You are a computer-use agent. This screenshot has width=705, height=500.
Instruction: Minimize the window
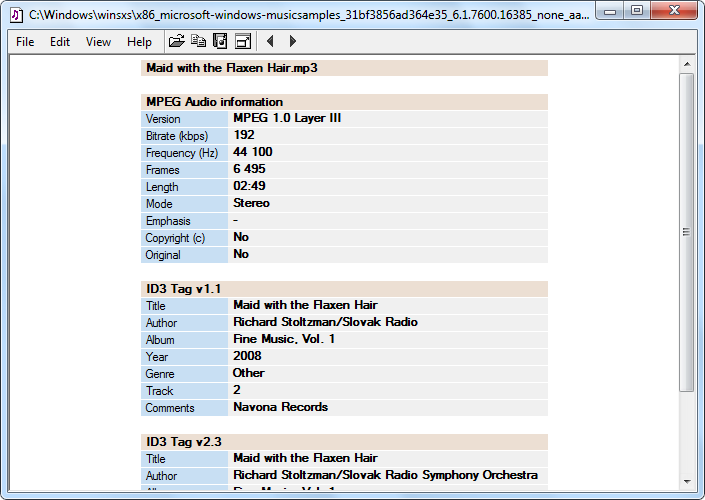pos(610,11)
